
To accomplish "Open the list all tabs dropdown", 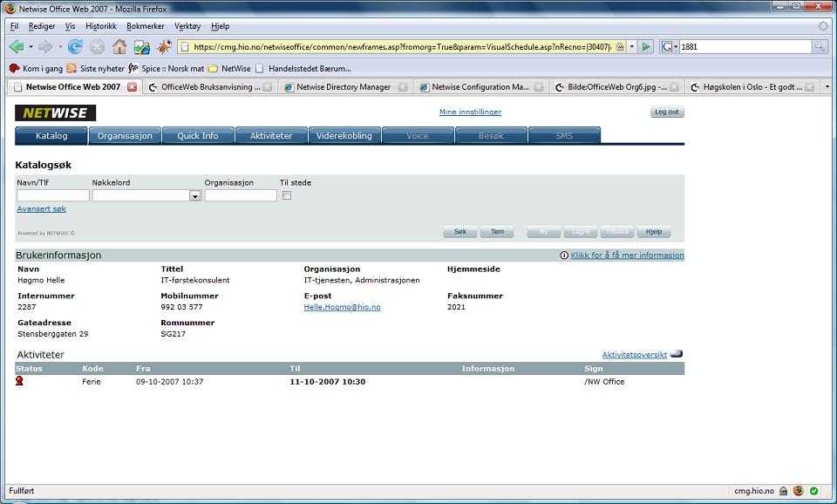I will [827, 87].
